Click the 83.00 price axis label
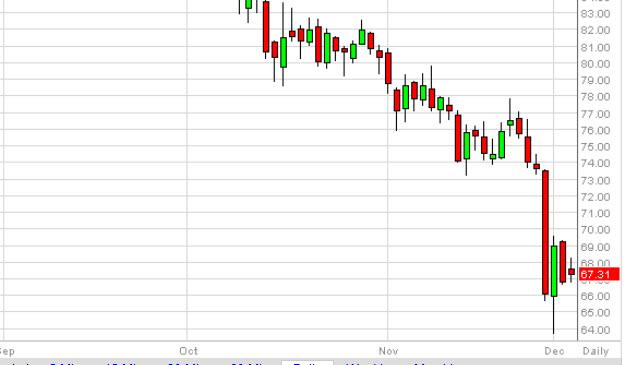644x365 pixels. pos(595,14)
